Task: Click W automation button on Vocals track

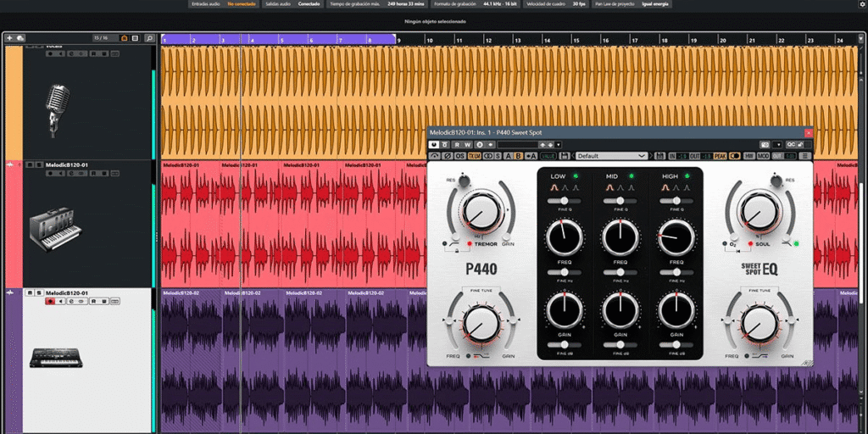Action: (104, 53)
